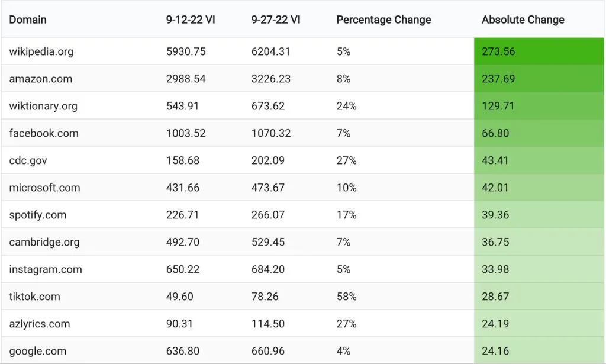Open the wikipedia.org domain link
This screenshot has height=364, width=606.
pos(41,51)
